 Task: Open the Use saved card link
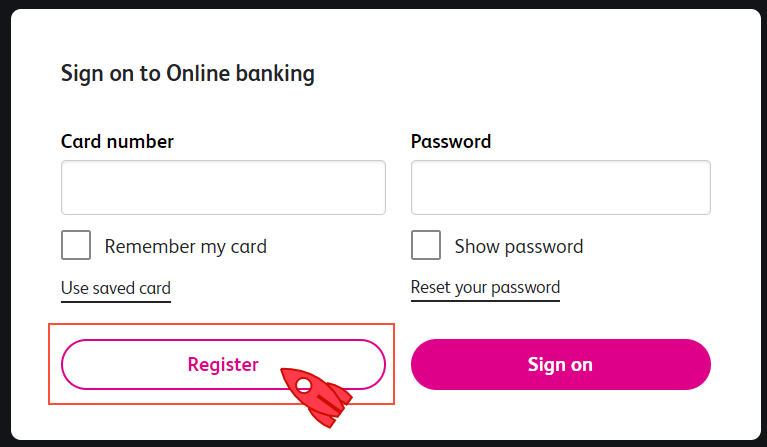[116, 289]
